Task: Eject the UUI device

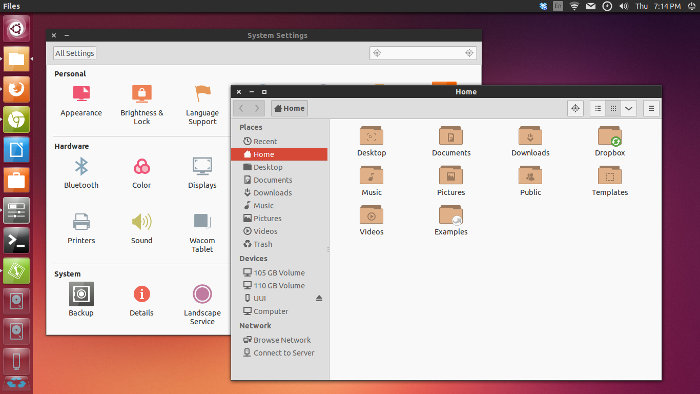Action: (x=319, y=298)
